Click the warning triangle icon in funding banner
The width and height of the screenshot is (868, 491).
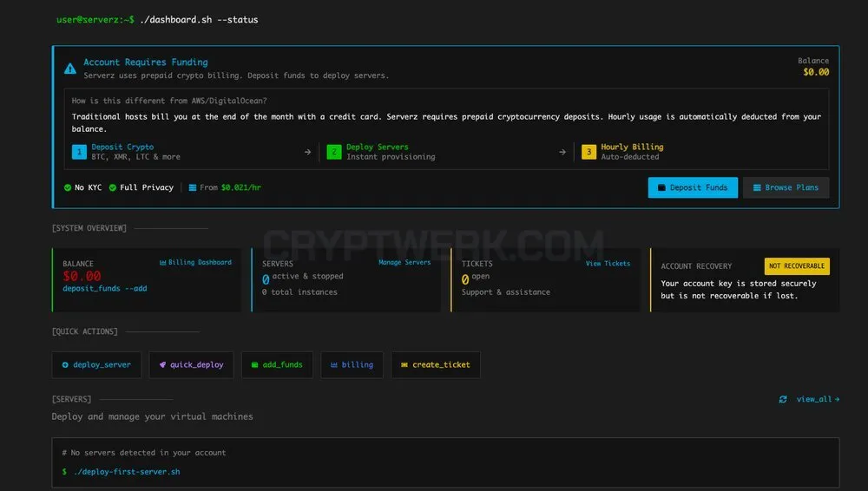click(x=69, y=69)
